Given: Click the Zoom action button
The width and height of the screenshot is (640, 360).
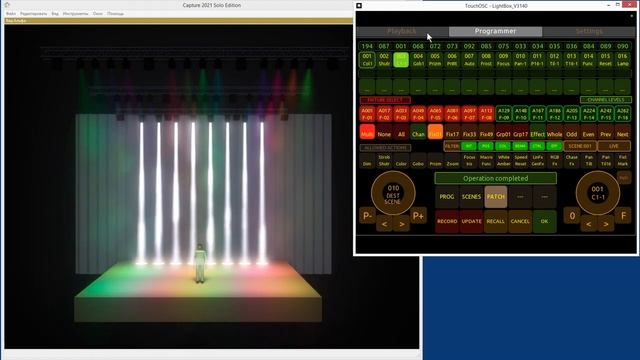Looking at the screenshot, I should point(452,160).
